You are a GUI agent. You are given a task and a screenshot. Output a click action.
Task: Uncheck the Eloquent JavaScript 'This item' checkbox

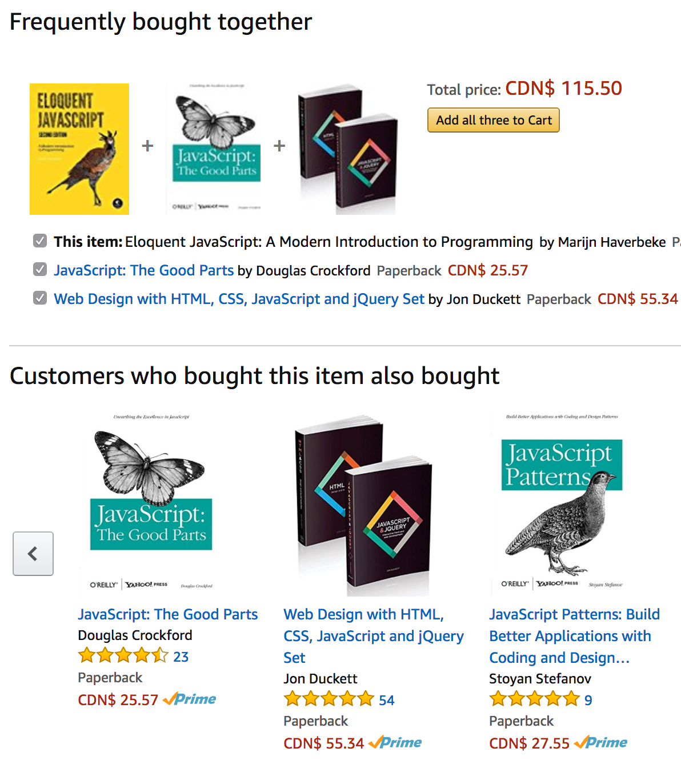click(x=40, y=241)
